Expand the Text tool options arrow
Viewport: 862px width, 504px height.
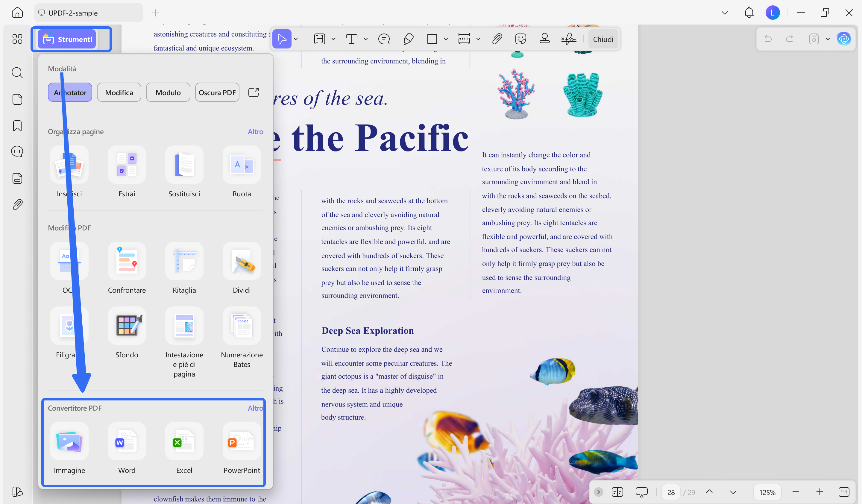click(366, 39)
